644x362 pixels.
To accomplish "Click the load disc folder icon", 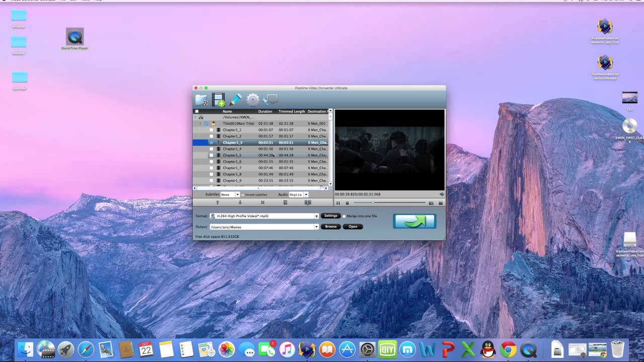I will click(x=202, y=100).
